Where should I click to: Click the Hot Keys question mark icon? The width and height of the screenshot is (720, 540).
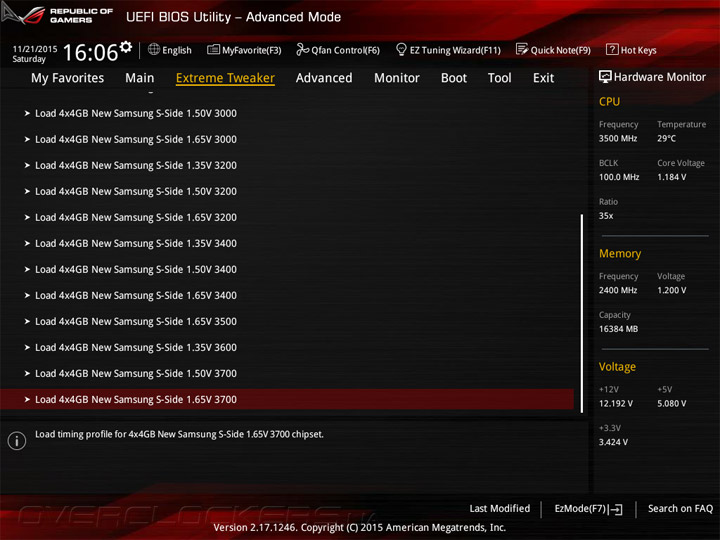(x=612, y=50)
